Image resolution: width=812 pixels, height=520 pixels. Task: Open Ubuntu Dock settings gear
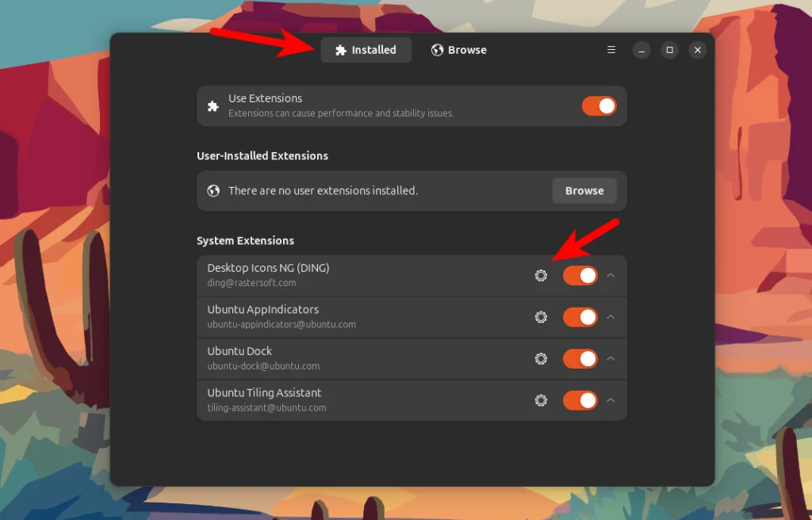(x=541, y=358)
